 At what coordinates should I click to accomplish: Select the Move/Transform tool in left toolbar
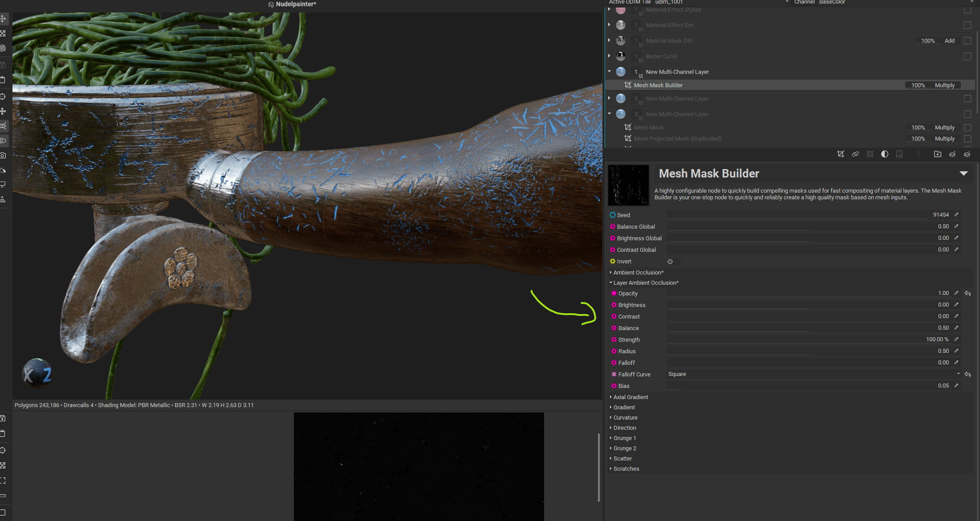point(4,19)
